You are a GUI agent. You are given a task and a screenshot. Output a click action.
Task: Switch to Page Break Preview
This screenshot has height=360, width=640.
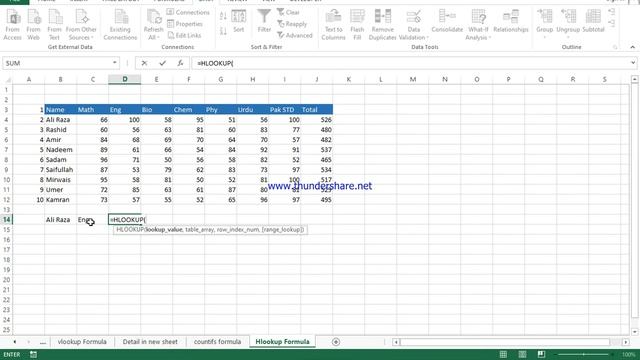(x=541, y=354)
